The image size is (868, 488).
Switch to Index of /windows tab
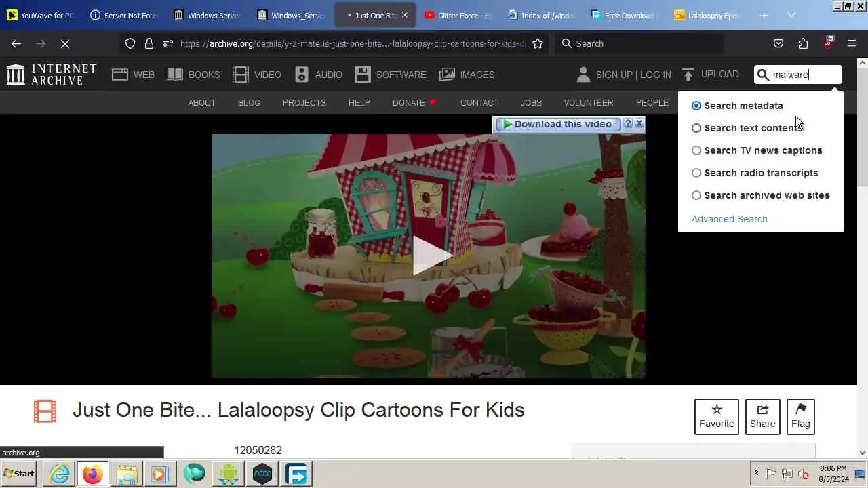click(541, 15)
